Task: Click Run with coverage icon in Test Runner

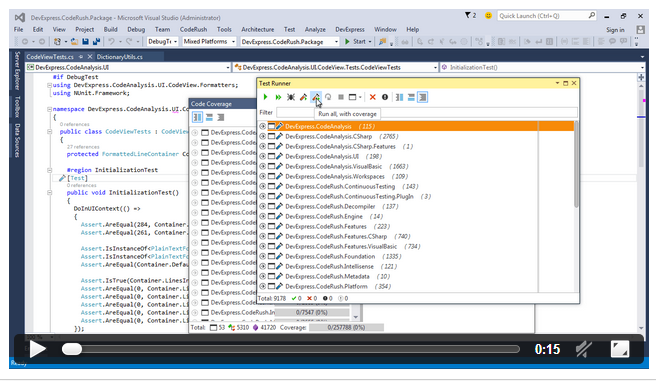Action: click(x=303, y=97)
